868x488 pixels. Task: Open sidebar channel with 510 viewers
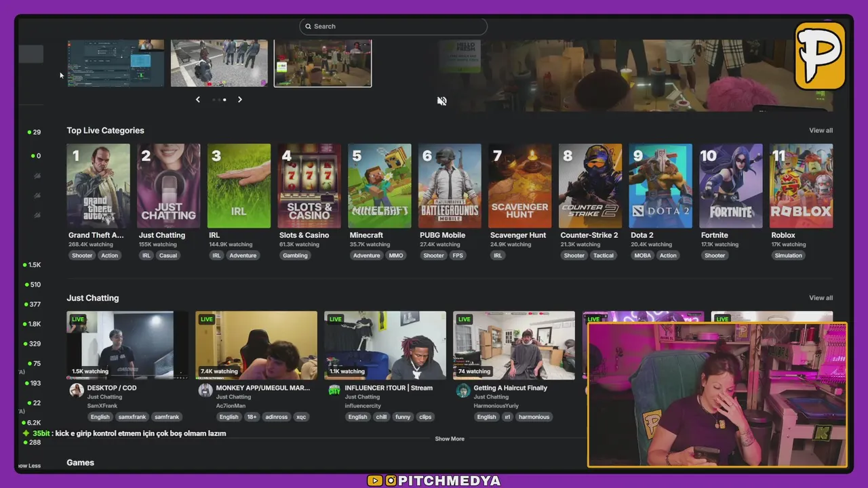31,285
